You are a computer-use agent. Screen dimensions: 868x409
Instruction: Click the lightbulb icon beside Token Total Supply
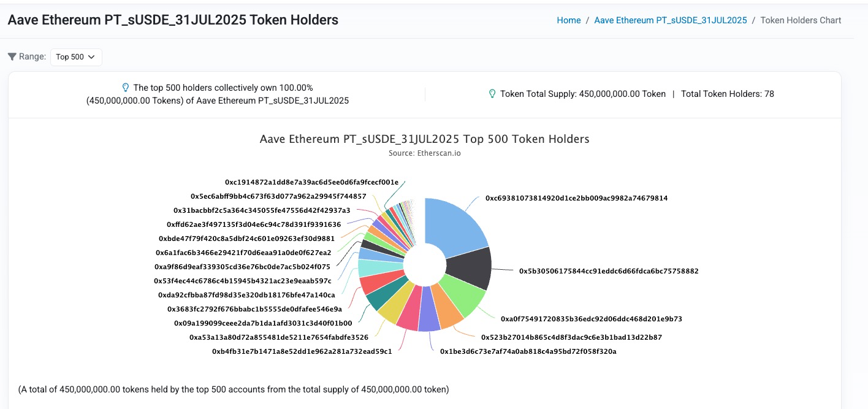491,94
